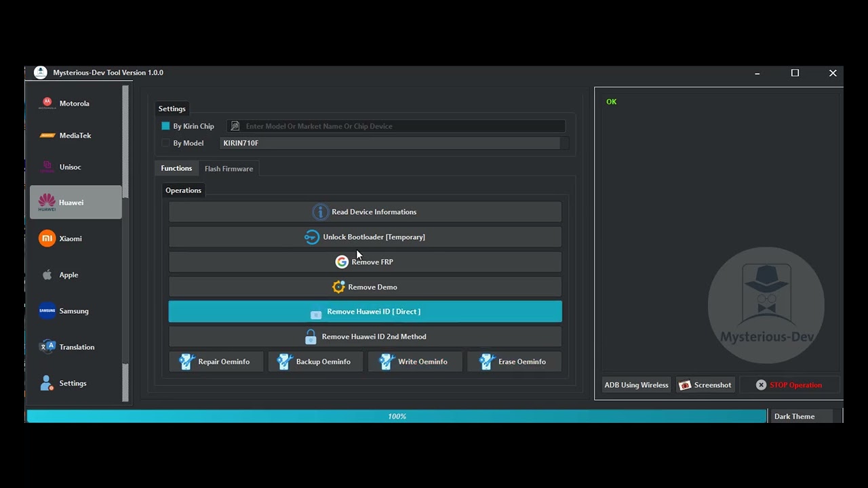
Task: Click the Remove FRP button
Action: [x=365, y=262]
